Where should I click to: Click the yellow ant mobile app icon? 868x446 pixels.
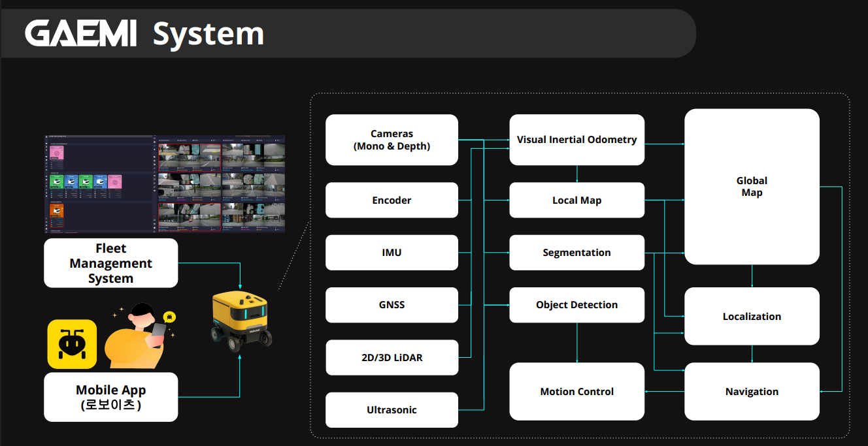72,343
